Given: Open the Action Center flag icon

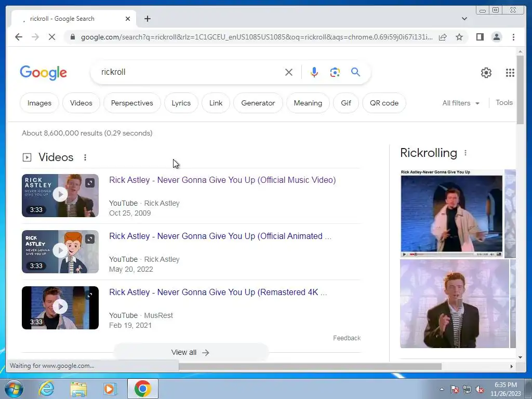Looking at the screenshot, I should [x=455, y=390].
